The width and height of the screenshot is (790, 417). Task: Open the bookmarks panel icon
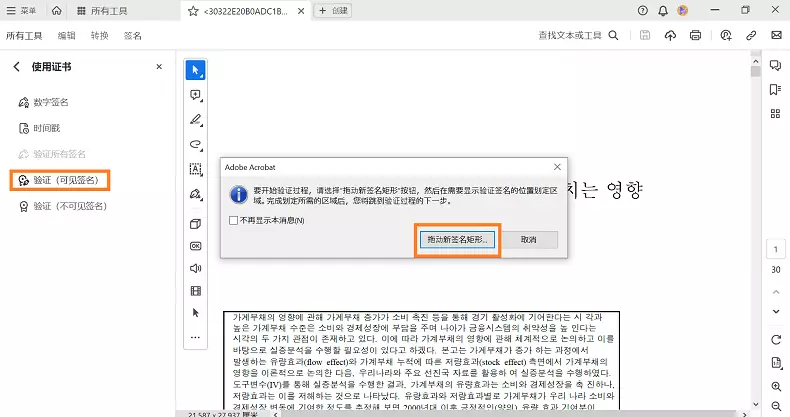(775, 90)
